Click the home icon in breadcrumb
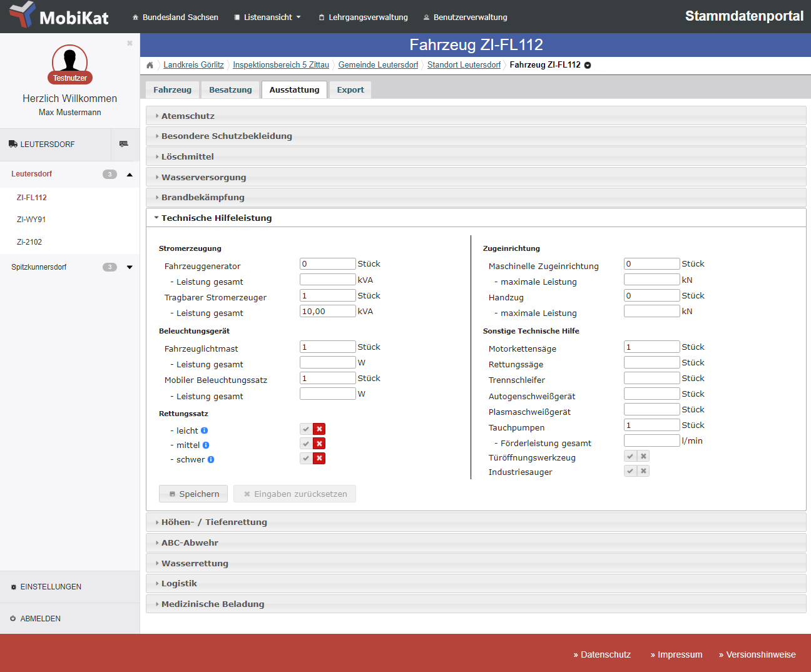Viewport: 811px width, 672px height. (x=150, y=65)
